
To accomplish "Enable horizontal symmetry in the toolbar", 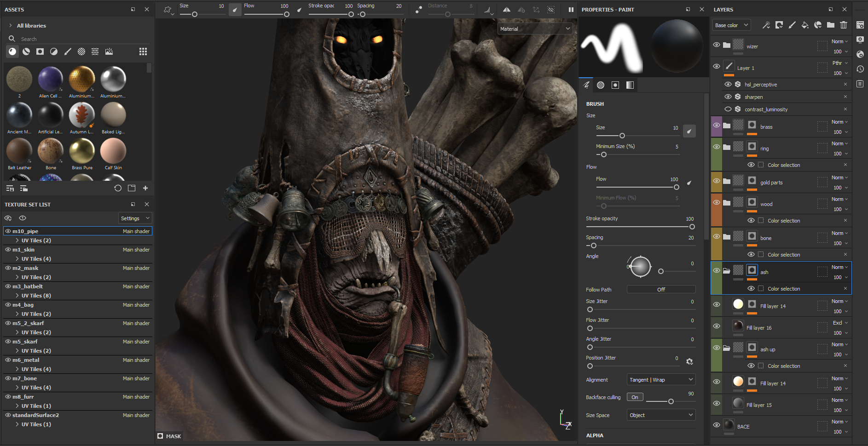I will pos(507,10).
